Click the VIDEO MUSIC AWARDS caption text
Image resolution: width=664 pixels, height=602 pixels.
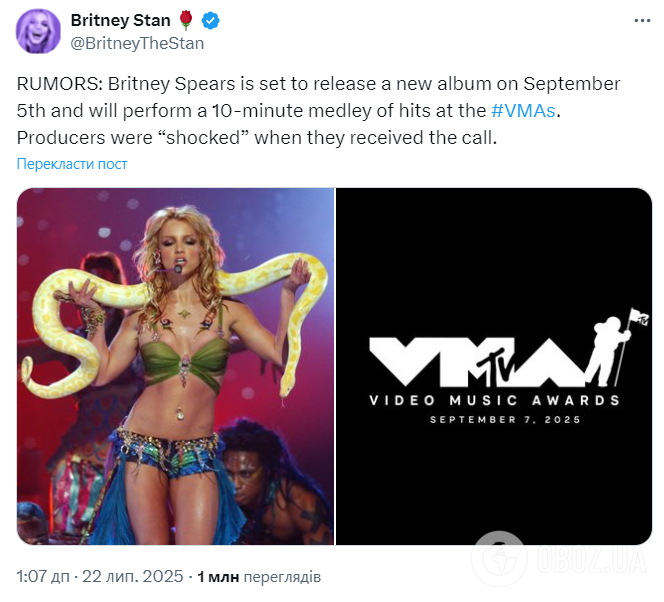click(494, 400)
